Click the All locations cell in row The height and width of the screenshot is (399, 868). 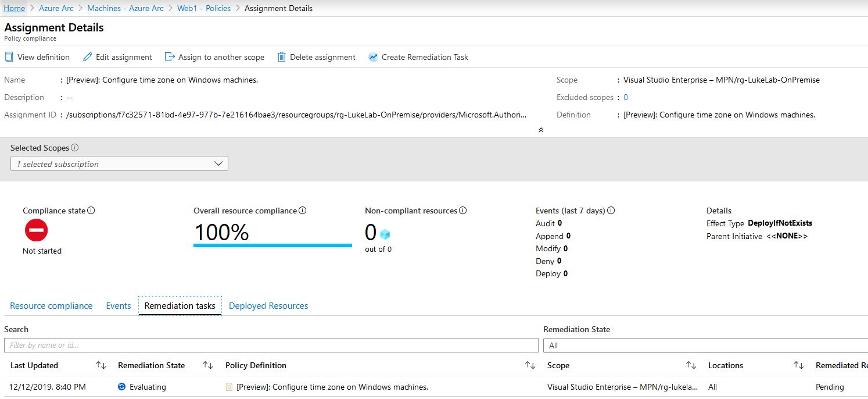(x=713, y=387)
